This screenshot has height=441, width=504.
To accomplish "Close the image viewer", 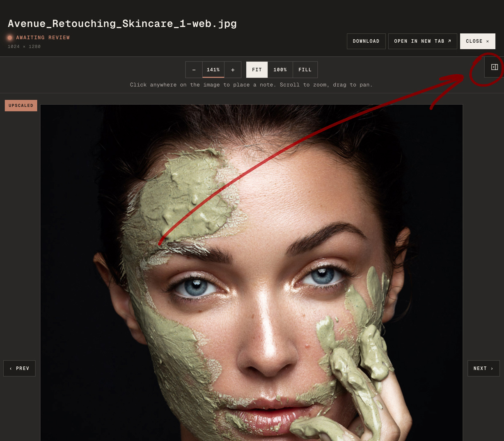I will pyautogui.click(x=477, y=41).
